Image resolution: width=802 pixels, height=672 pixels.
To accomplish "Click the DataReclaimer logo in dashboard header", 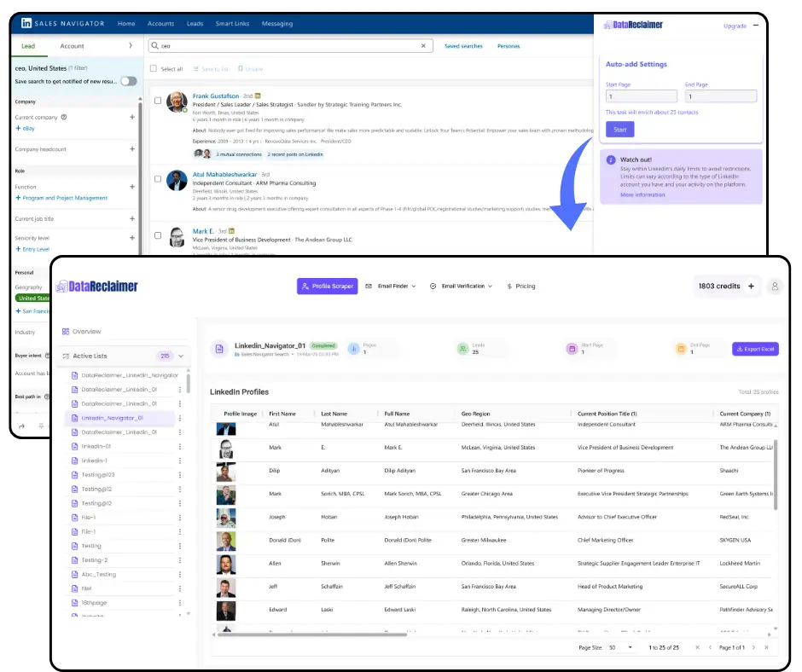I will [97, 287].
